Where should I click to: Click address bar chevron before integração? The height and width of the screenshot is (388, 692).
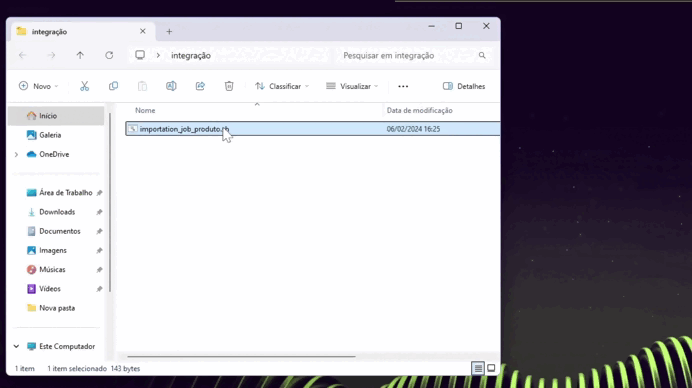coord(158,56)
